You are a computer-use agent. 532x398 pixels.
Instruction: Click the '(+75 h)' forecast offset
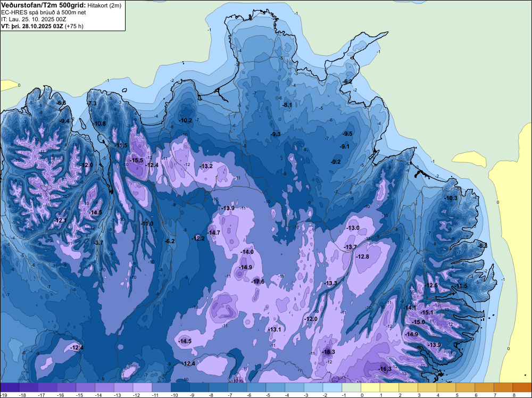point(73,26)
